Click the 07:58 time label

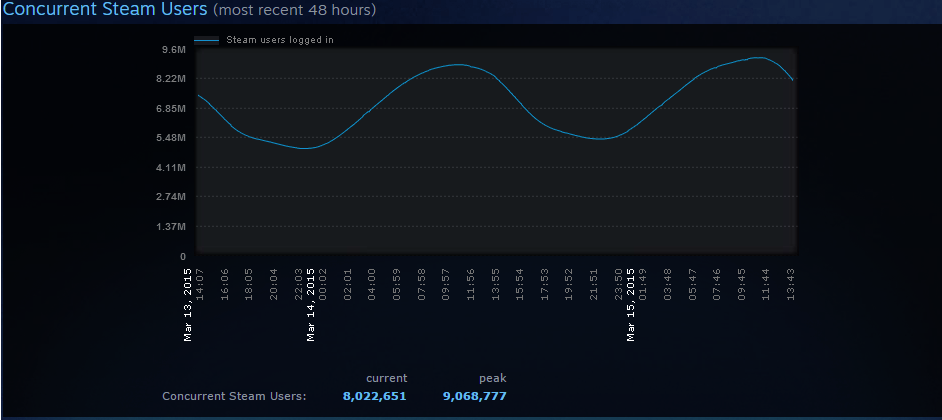(x=421, y=284)
